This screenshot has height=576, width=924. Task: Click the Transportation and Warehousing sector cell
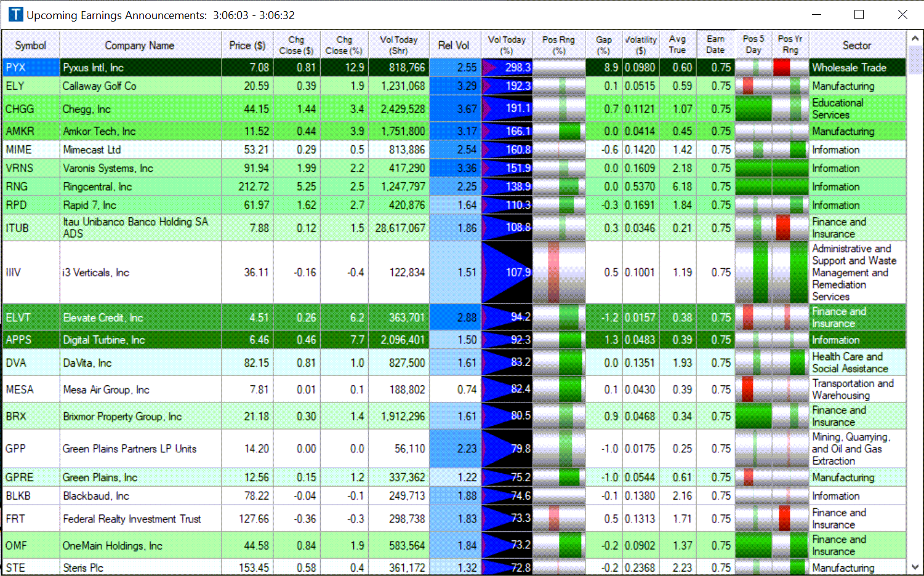tap(857, 390)
